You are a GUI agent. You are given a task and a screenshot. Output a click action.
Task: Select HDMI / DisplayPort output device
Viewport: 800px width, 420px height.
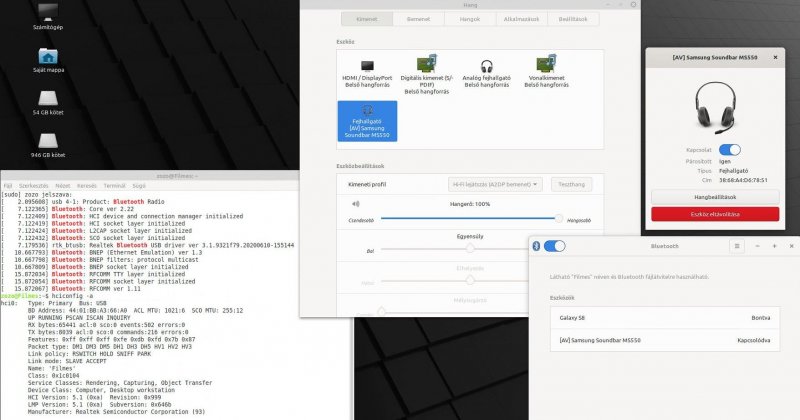[367, 75]
